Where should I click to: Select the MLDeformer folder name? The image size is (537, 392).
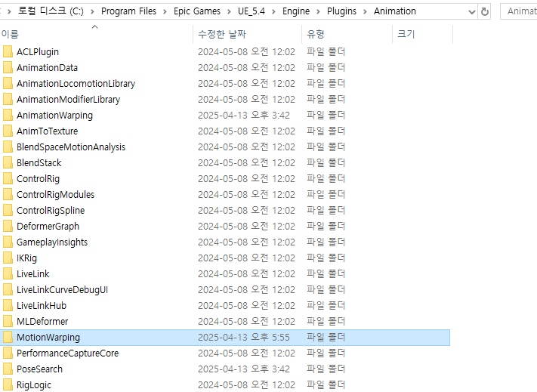[x=42, y=322]
